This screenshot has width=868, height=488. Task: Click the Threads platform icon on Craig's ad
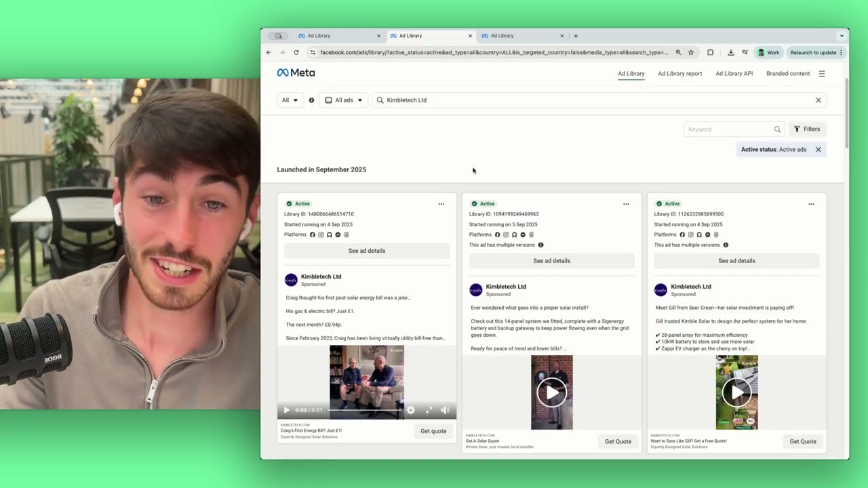pyautogui.click(x=346, y=235)
